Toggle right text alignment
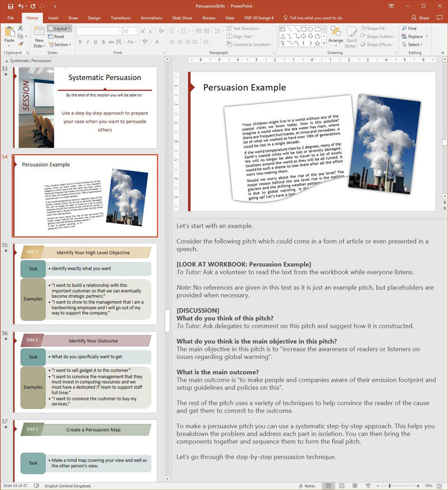Viewport: 448px width, 490px height. (188, 41)
